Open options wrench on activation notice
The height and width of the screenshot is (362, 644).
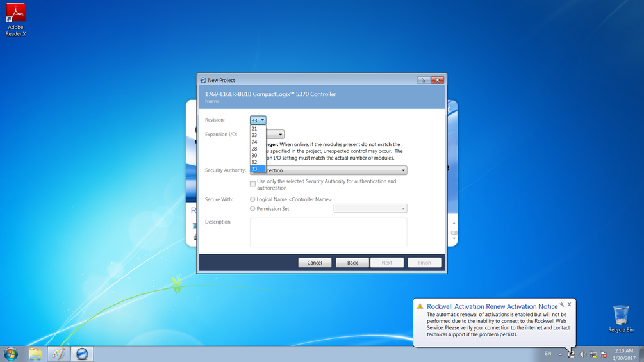click(562, 304)
